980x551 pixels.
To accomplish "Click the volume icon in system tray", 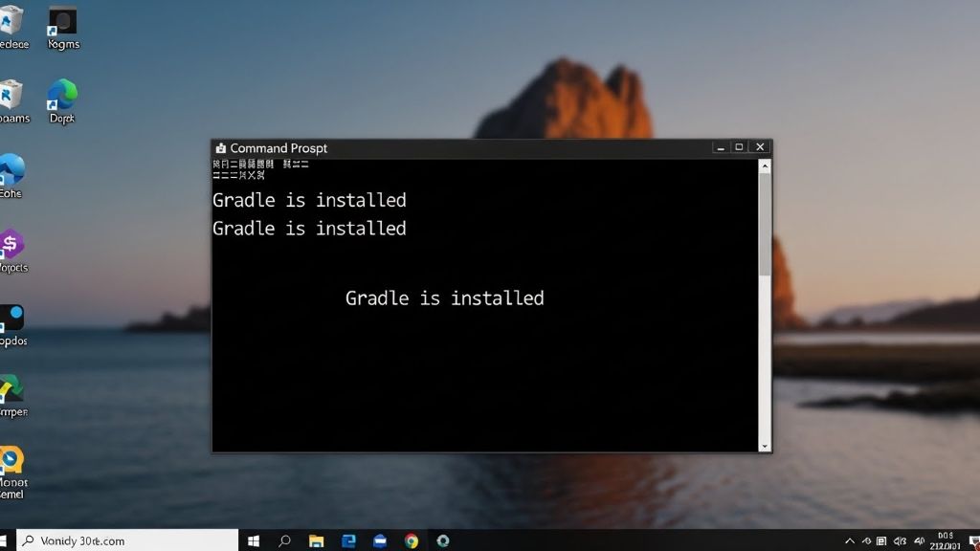I will (x=900, y=541).
